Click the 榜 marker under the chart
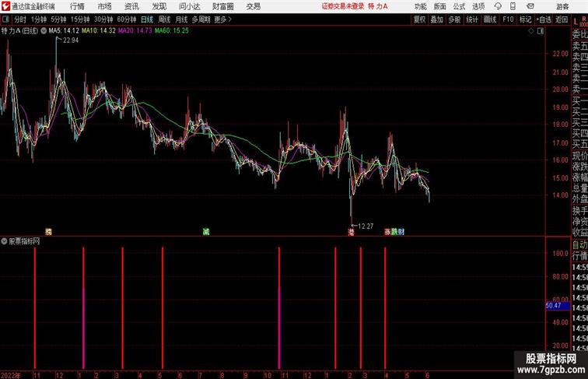588x379 pixels. click(x=48, y=232)
